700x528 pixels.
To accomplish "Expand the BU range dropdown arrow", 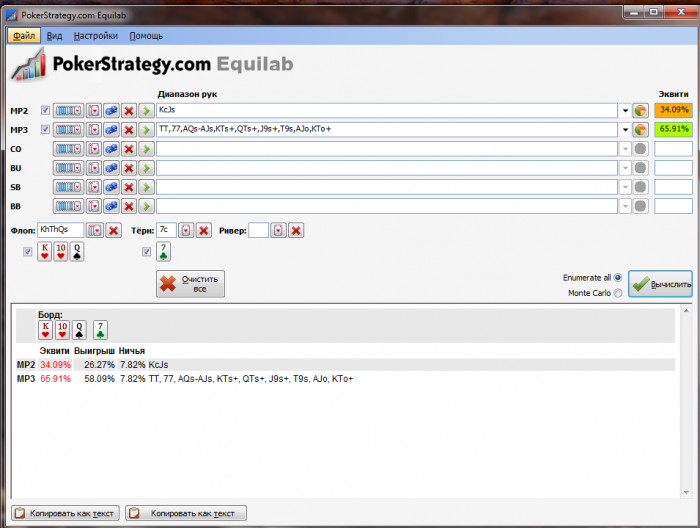I will (625, 168).
